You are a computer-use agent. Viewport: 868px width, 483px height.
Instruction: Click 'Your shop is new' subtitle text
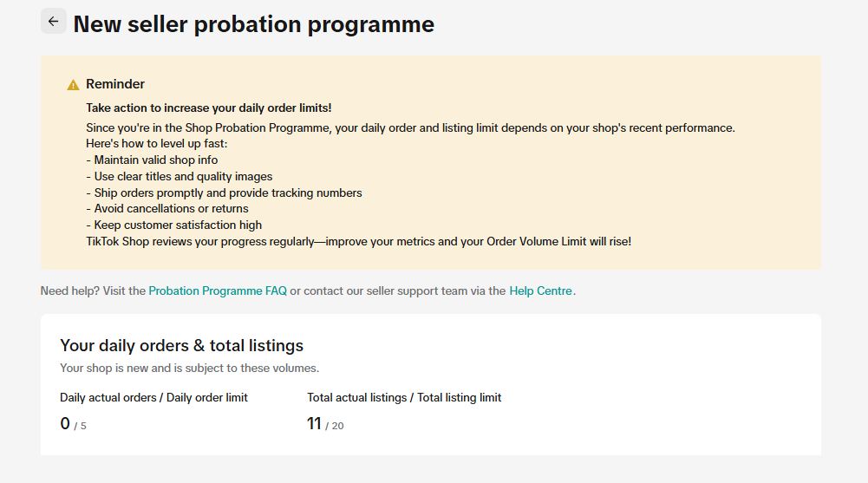pyautogui.click(x=189, y=369)
